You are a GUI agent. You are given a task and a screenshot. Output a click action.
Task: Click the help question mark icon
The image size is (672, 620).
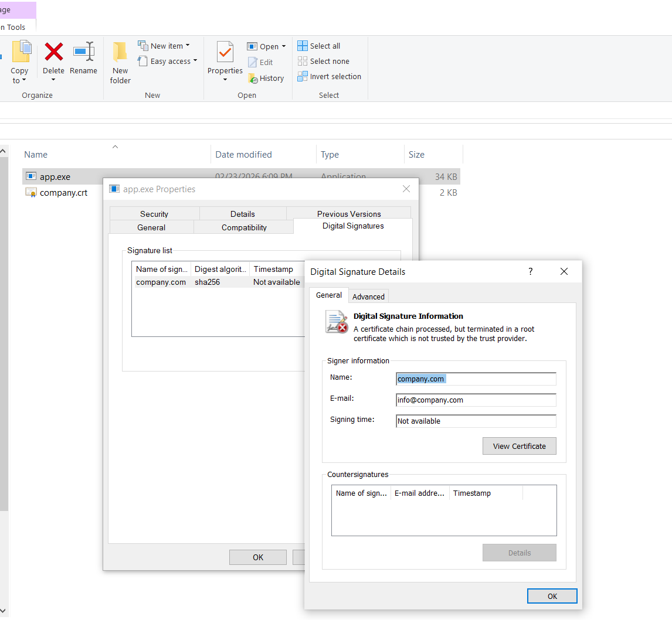[x=530, y=271]
